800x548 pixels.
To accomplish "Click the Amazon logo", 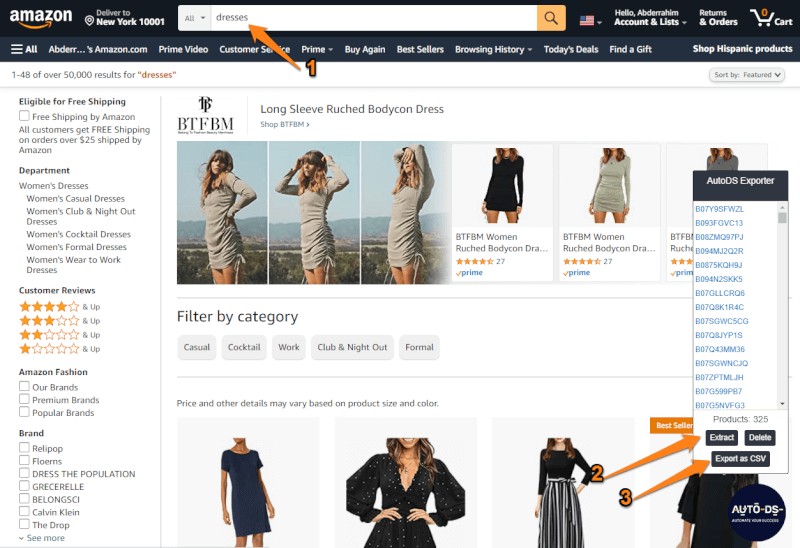I will [x=41, y=18].
